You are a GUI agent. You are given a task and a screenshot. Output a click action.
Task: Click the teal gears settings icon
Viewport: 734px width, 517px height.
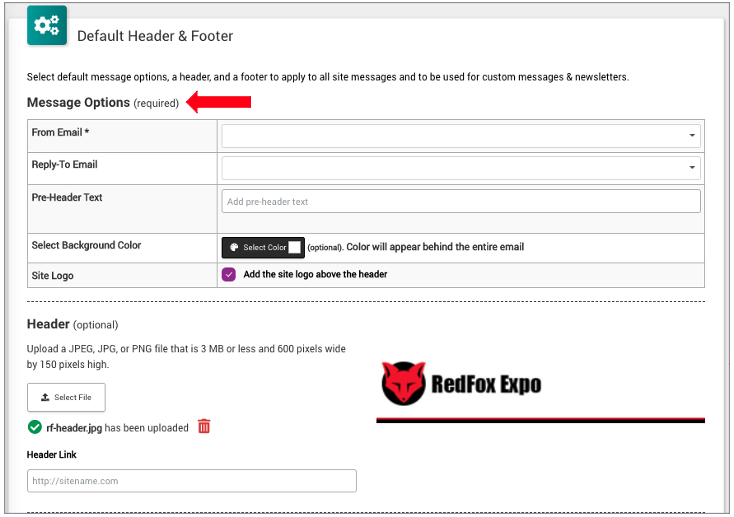click(47, 25)
